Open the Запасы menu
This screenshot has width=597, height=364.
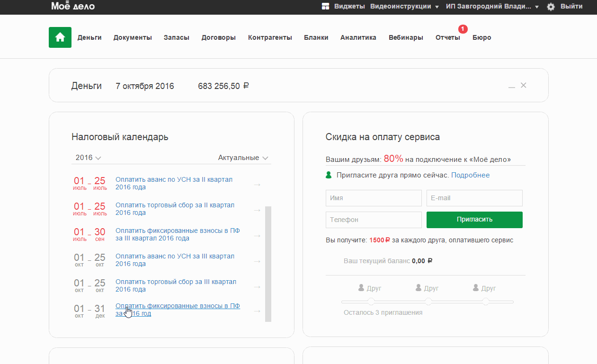point(177,37)
